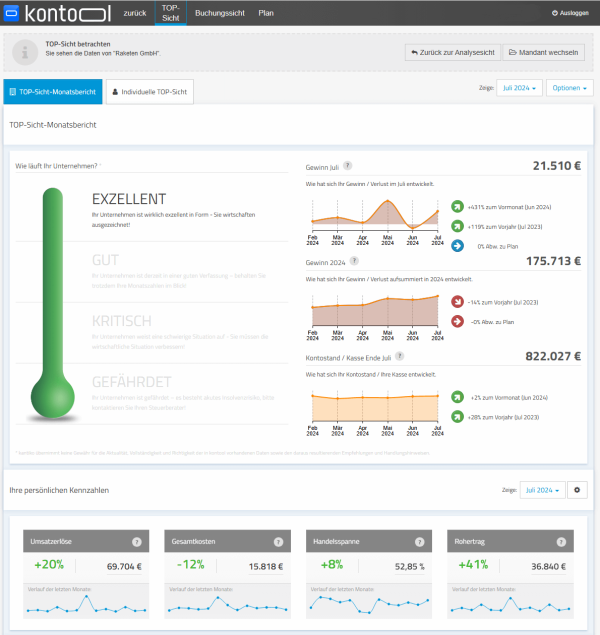Screen dimensions: 600x635
Task: Expand the Optionen dropdown
Action: click(569, 88)
